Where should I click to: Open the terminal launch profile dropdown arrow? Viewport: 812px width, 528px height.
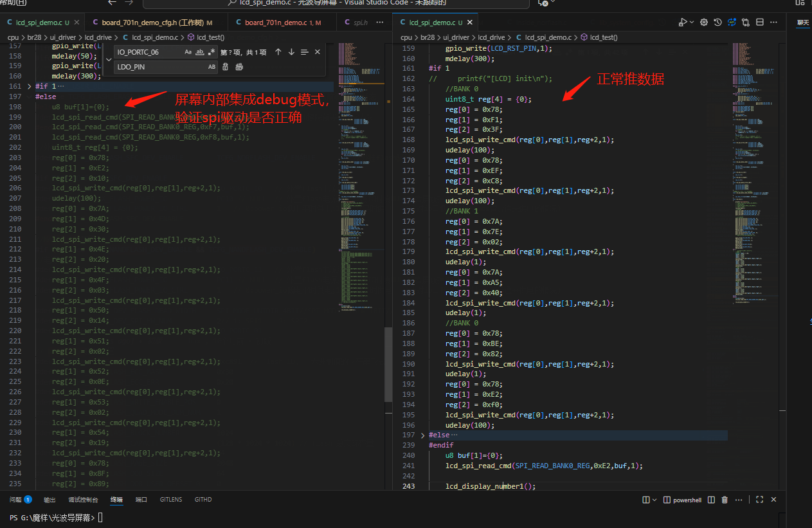tap(654, 500)
